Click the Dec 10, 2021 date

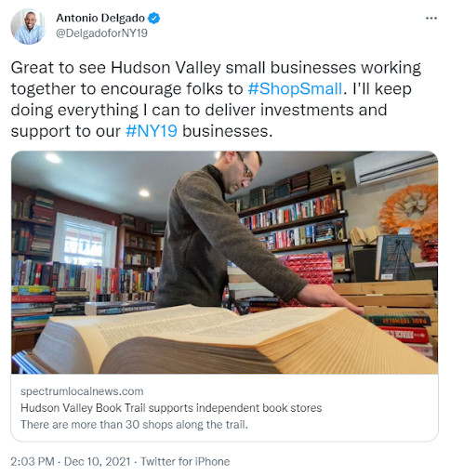click(98, 461)
